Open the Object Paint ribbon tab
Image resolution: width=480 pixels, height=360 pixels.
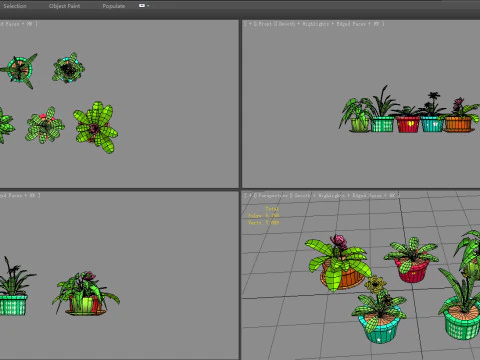(x=64, y=6)
